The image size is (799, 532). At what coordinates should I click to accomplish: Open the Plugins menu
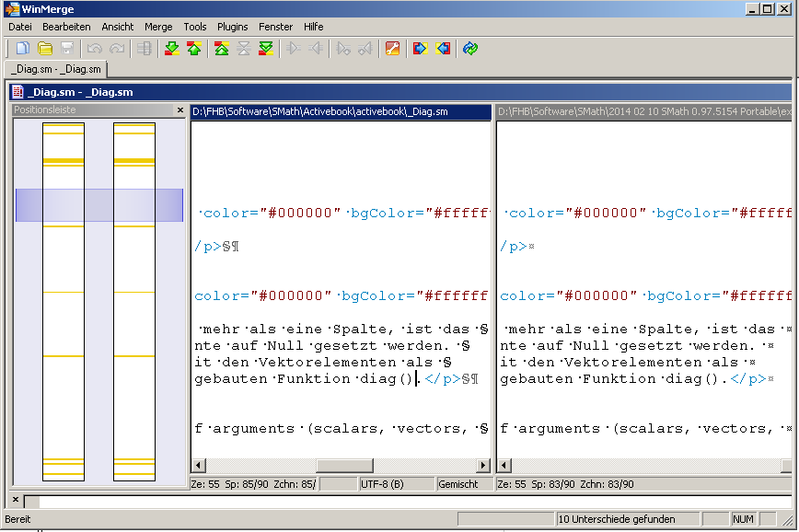pos(232,27)
